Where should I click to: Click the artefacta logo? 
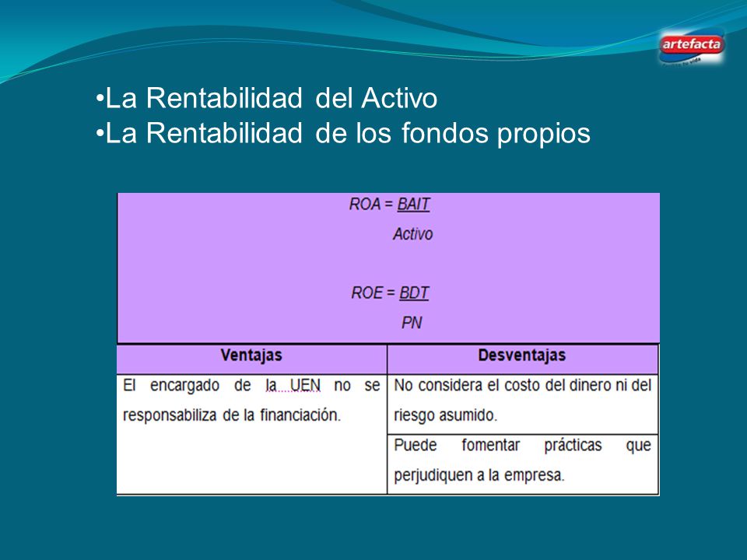point(692,47)
